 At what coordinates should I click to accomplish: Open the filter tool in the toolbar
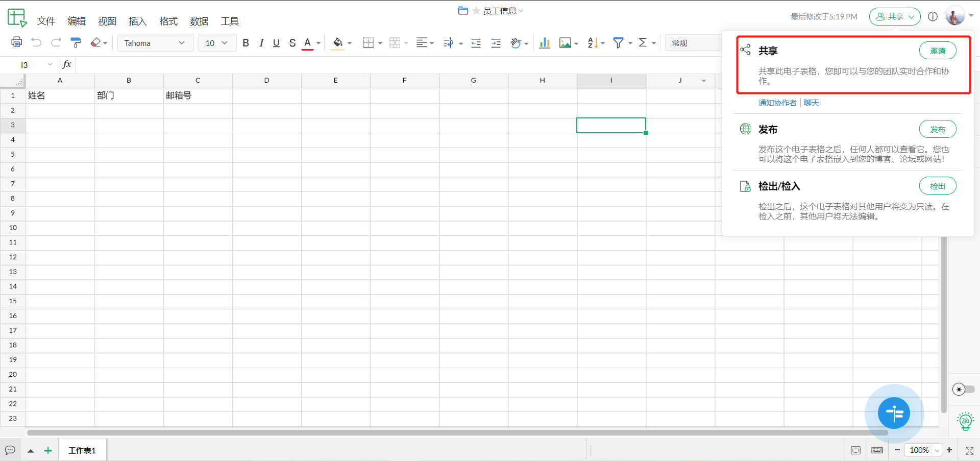click(618, 43)
